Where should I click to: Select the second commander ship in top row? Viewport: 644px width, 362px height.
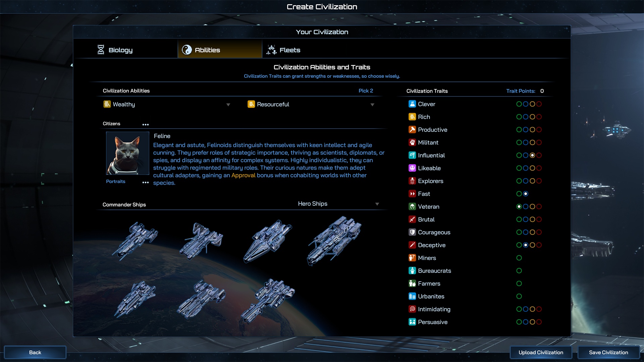pos(201,241)
